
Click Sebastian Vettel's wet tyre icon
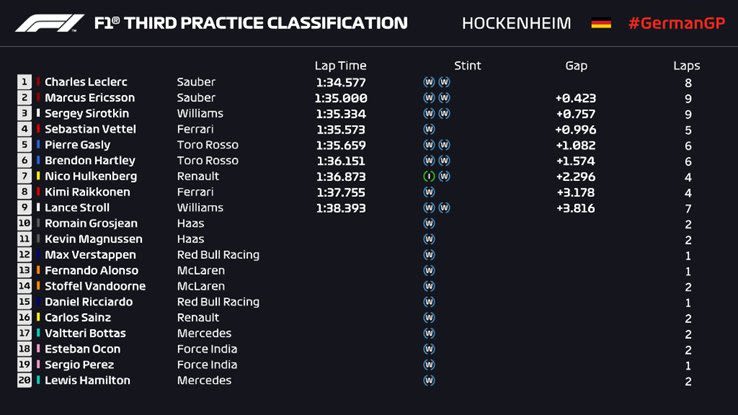coord(428,129)
